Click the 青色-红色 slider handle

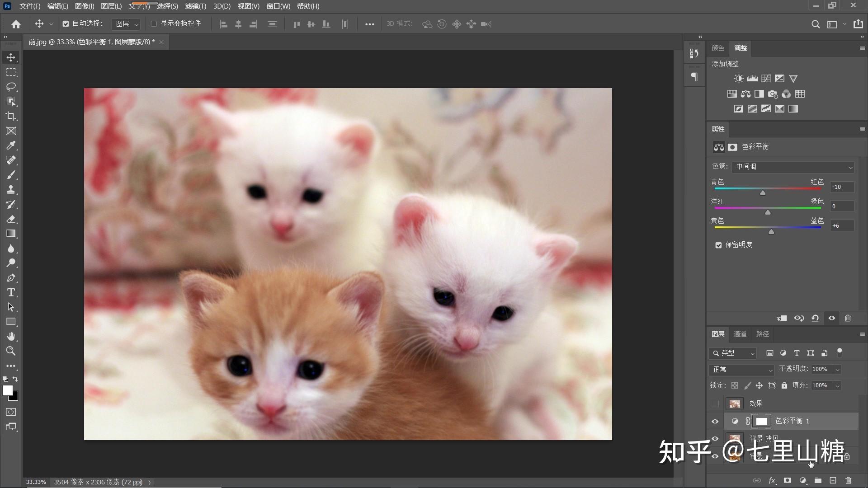pyautogui.click(x=763, y=193)
